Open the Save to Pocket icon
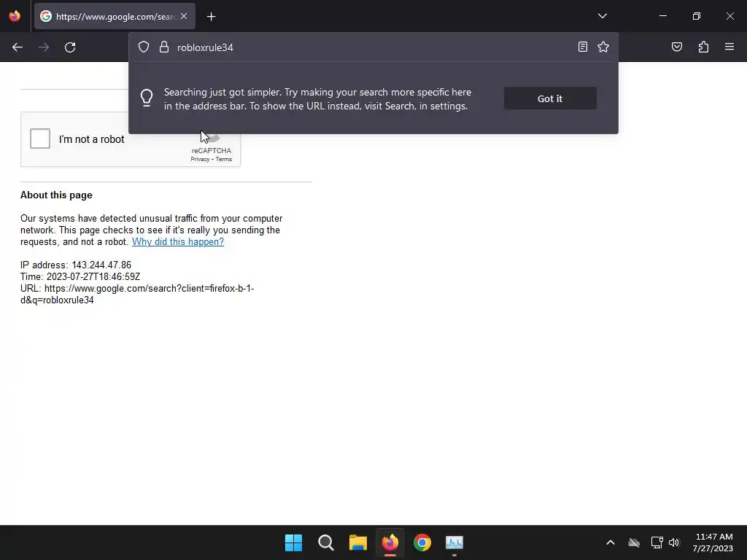The width and height of the screenshot is (747, 560). pyautogui.click(x=676, y=47)
